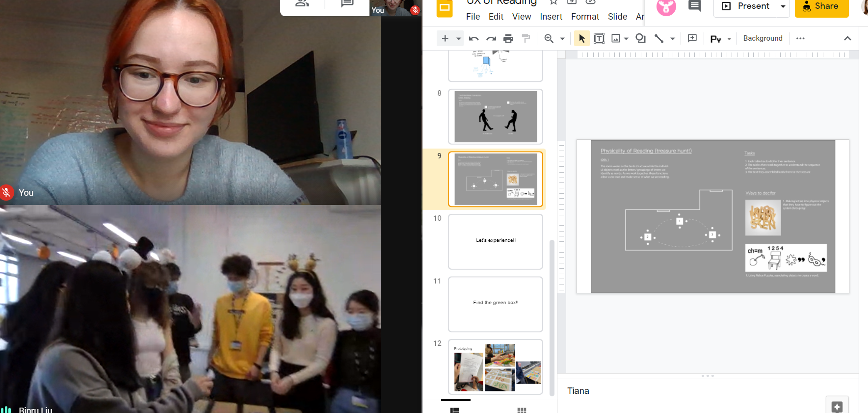Viewport: 868px width, 413px height.
Task: Click the Physicality of Reading slide title
Action: 646,151
